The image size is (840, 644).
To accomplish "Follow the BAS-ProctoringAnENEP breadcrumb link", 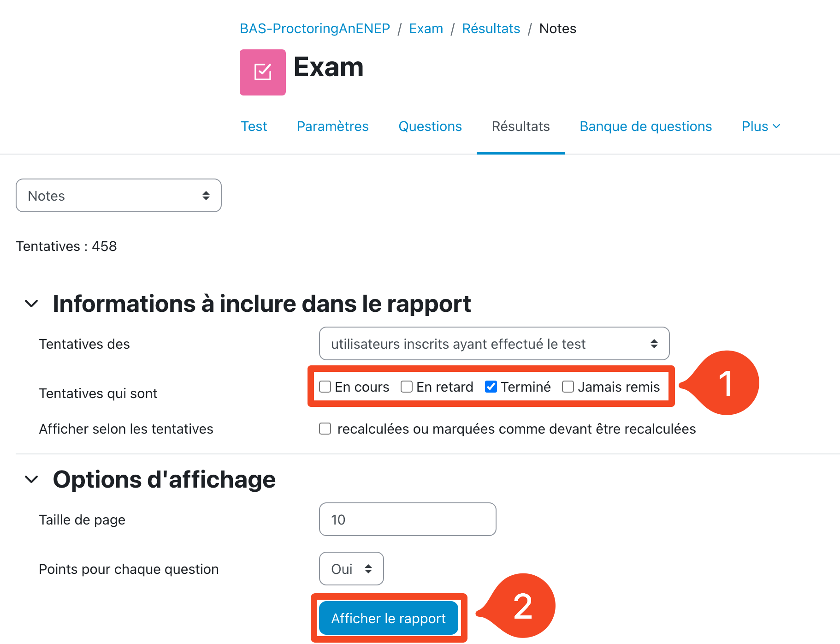I will pos(315,29).
